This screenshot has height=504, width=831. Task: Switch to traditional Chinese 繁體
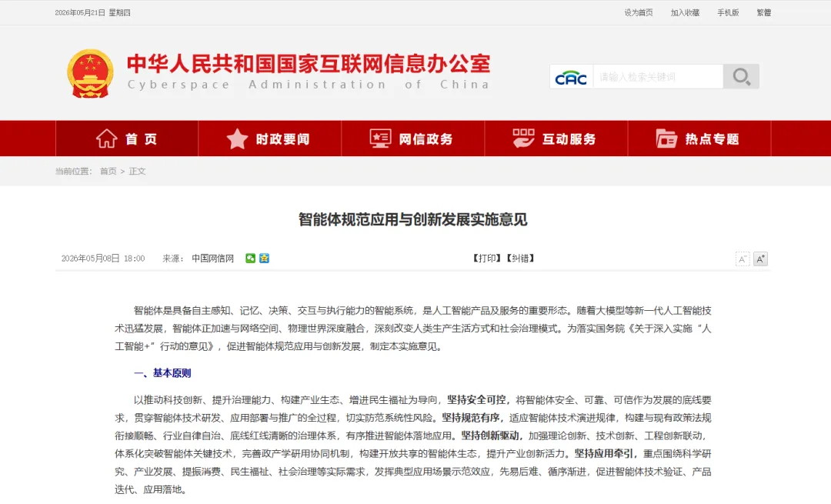764,13
